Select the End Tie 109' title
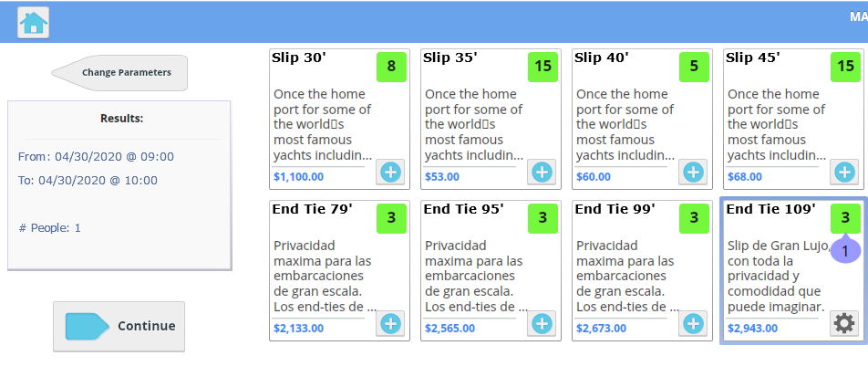The image size is (868, 377). (771, 209)
